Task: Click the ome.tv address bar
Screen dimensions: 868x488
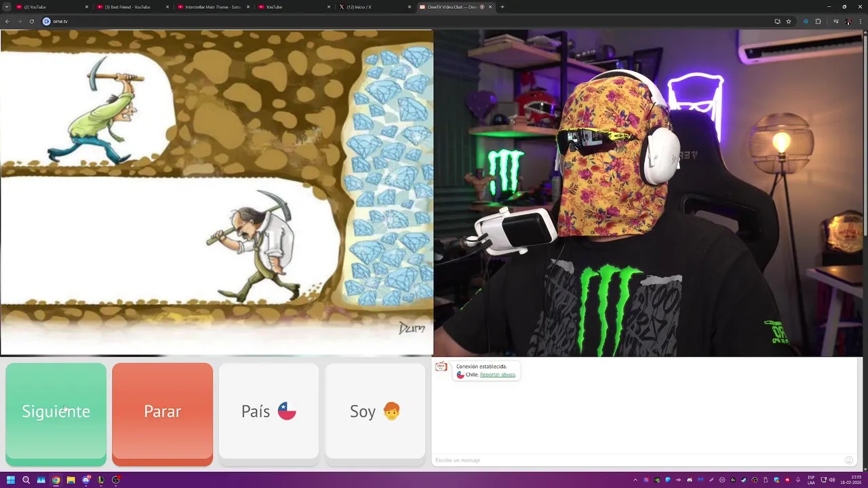Action: pyautogui.click(x=407, y=21)
